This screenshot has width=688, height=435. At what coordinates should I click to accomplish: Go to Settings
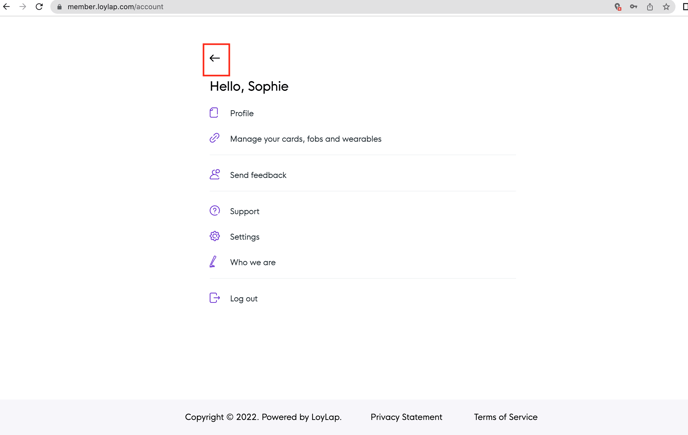(244, 237)
